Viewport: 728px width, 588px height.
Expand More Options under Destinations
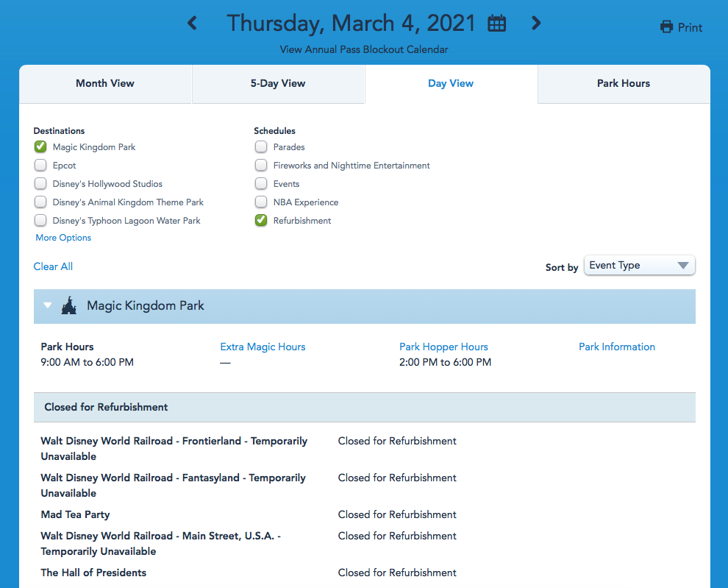(63, 238)
